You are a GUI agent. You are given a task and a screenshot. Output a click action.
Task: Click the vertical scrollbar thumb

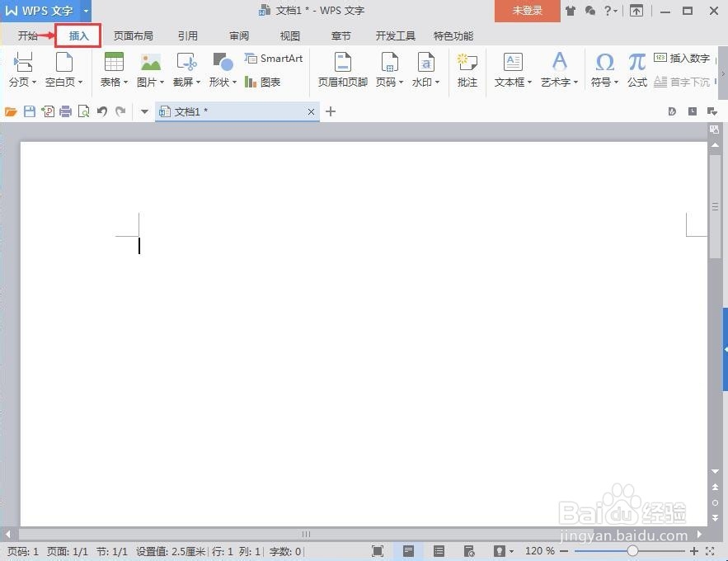tap(715, 206)
